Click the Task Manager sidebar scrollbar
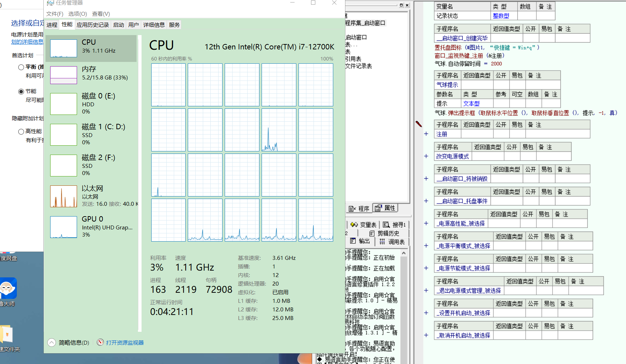 pyautogui.click(x=140, y=183)
